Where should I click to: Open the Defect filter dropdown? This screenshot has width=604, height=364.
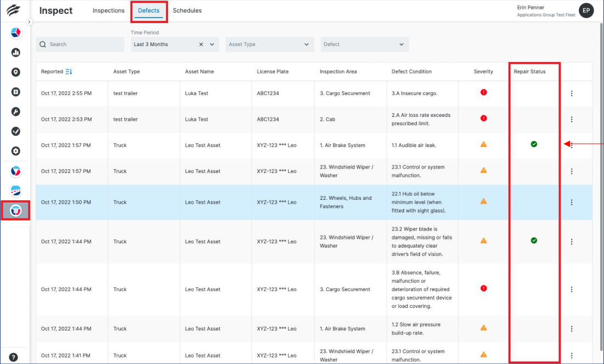[x=364, y=44]
